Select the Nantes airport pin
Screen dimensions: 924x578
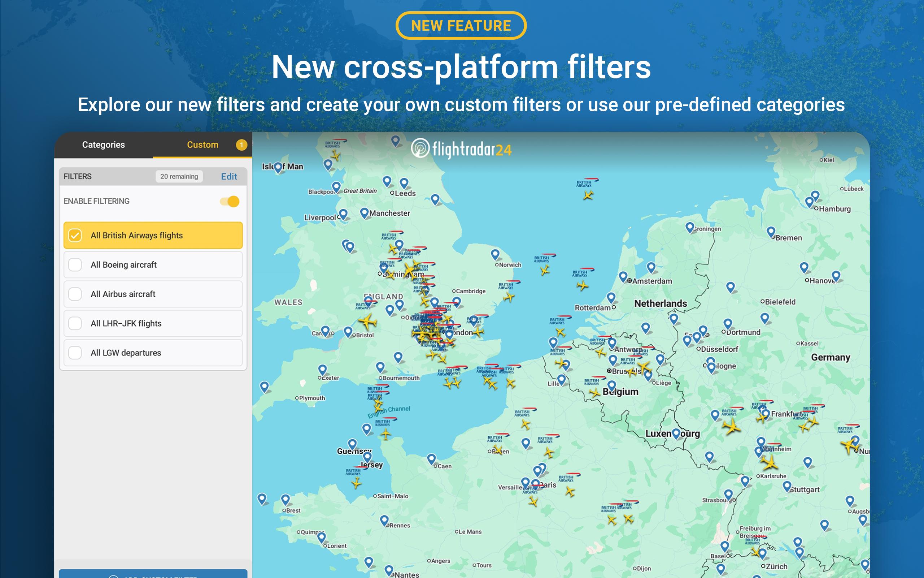coord(389,570)
